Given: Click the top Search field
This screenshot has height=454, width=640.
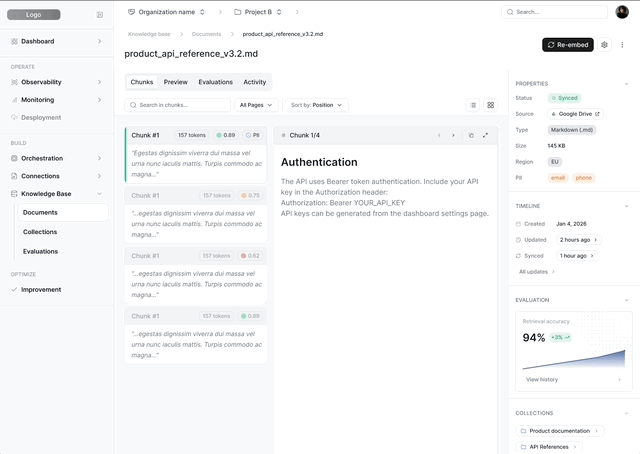Looking at the screenshot, I should [x=554, y=12].
